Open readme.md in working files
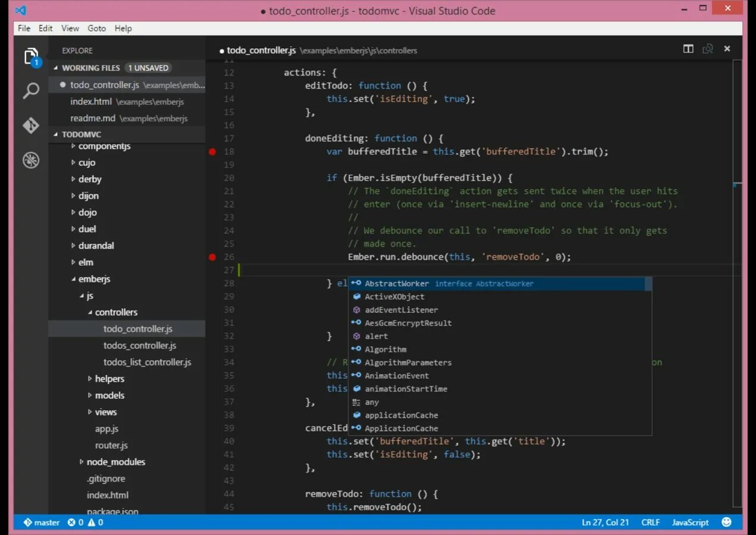Screen dimensions: 756x535 point(127,118)
